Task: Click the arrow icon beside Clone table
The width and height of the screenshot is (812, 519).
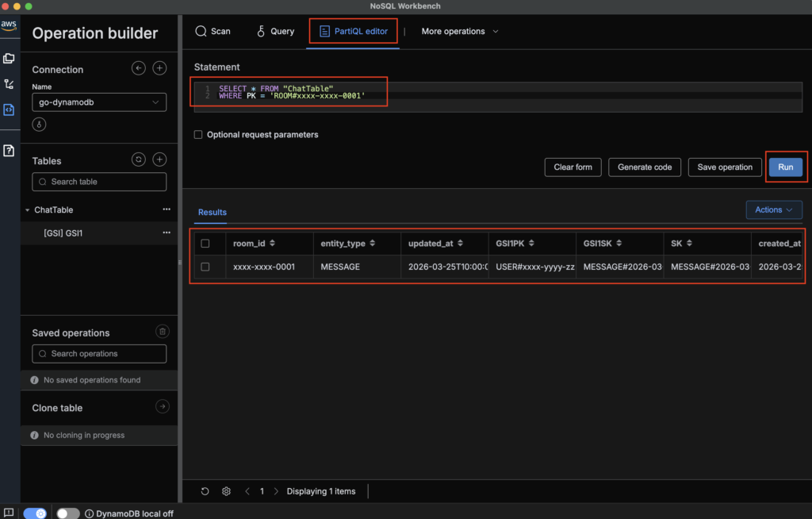Action: click(162, 407)
